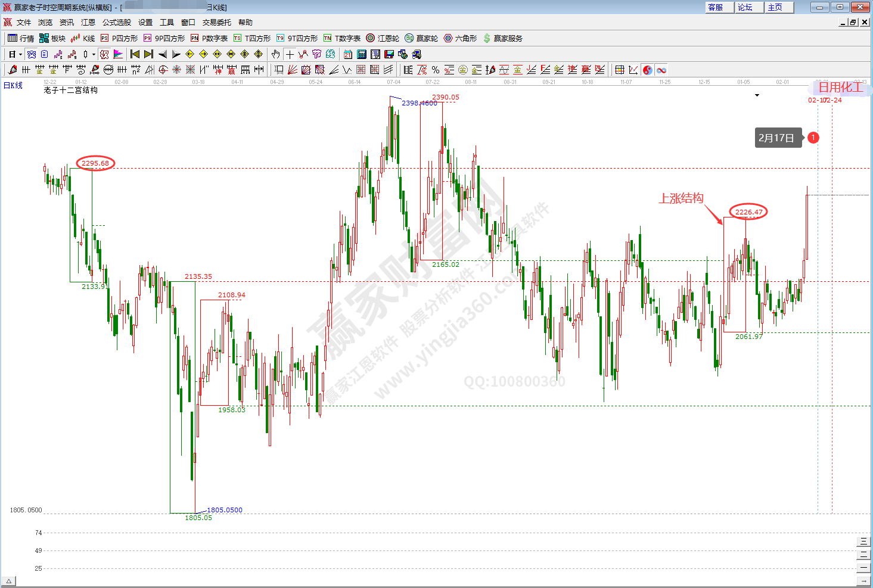The height and width of the screenshot is (588, 873).
Task: Open the 江恩 menu
Action: point(88,23)
